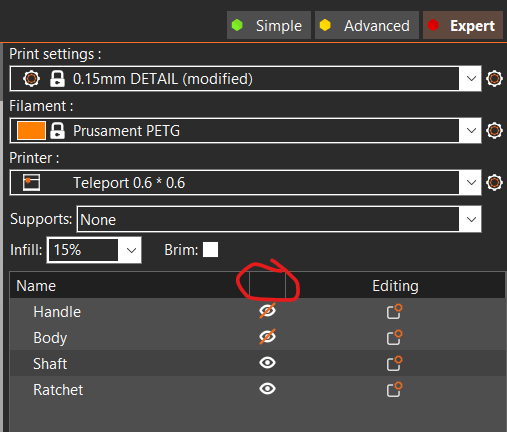Switch to Advanced mode

pyautogui.click(x=367, y=25)
